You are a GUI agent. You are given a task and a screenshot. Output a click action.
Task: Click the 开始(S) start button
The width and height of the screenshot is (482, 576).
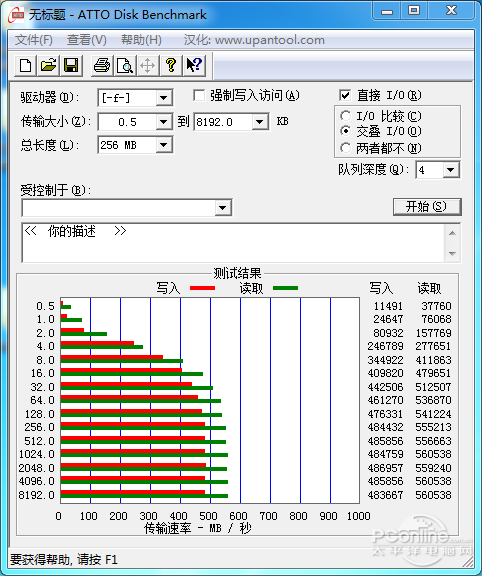(427, 206)
